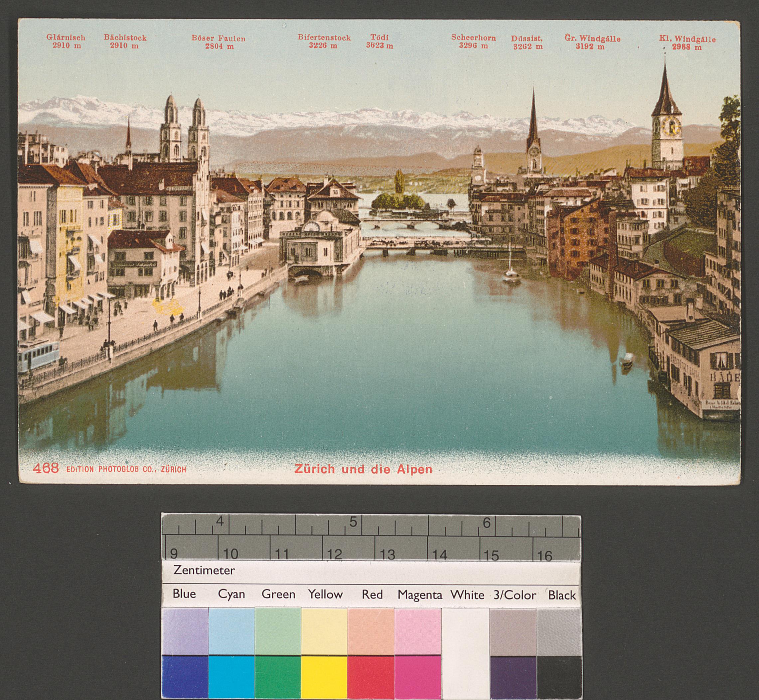759x700 pixels.
Task: Pick the saturated magenta swatch
Action: coord(418,677)
